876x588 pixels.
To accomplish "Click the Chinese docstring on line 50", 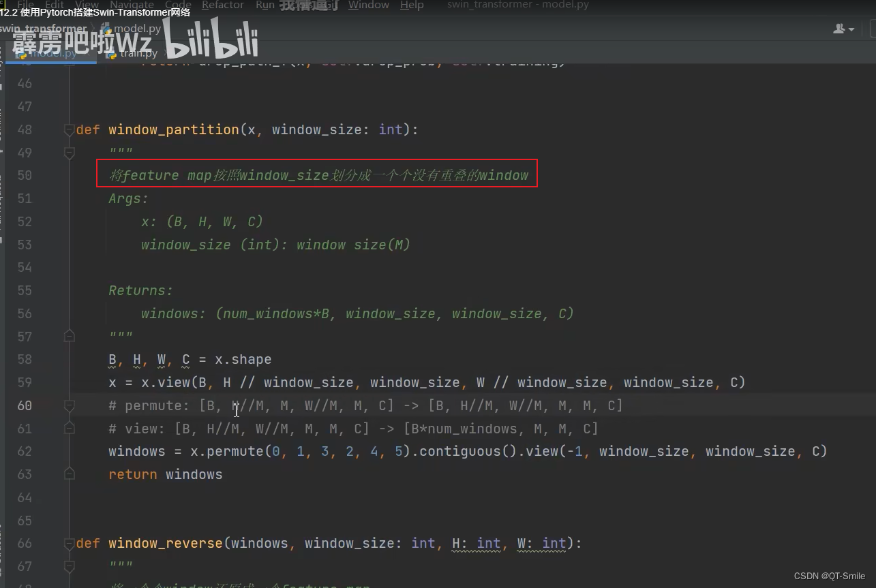I will coord(318,175).
